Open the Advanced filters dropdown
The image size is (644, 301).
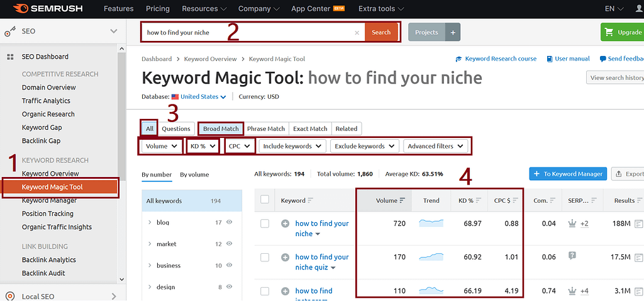(436, 146)
